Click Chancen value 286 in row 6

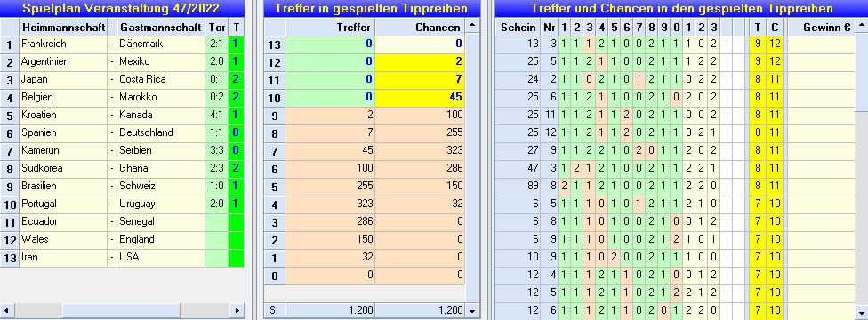[x=420, y=168]
